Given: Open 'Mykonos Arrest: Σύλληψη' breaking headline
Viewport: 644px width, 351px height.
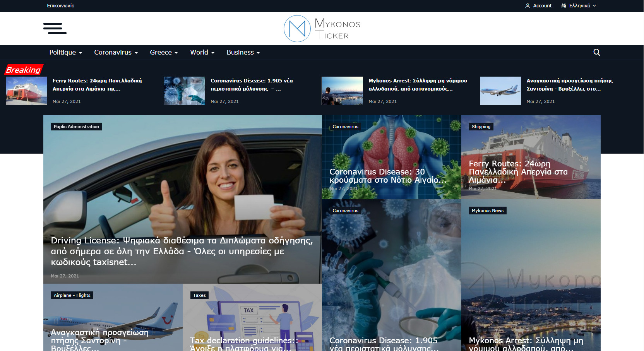Looking at the screenshot, I should (x=418, y=85).
